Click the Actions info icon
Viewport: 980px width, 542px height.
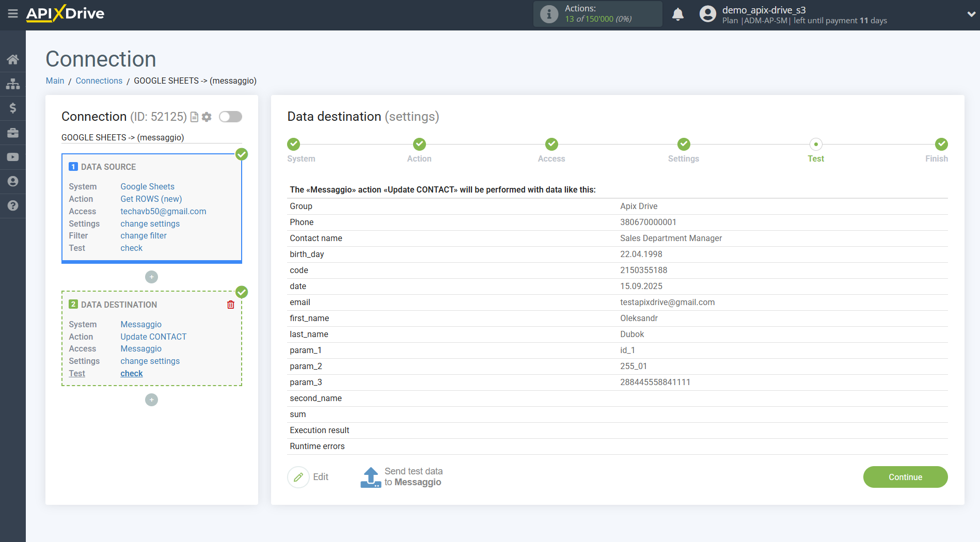coord(549,14)
